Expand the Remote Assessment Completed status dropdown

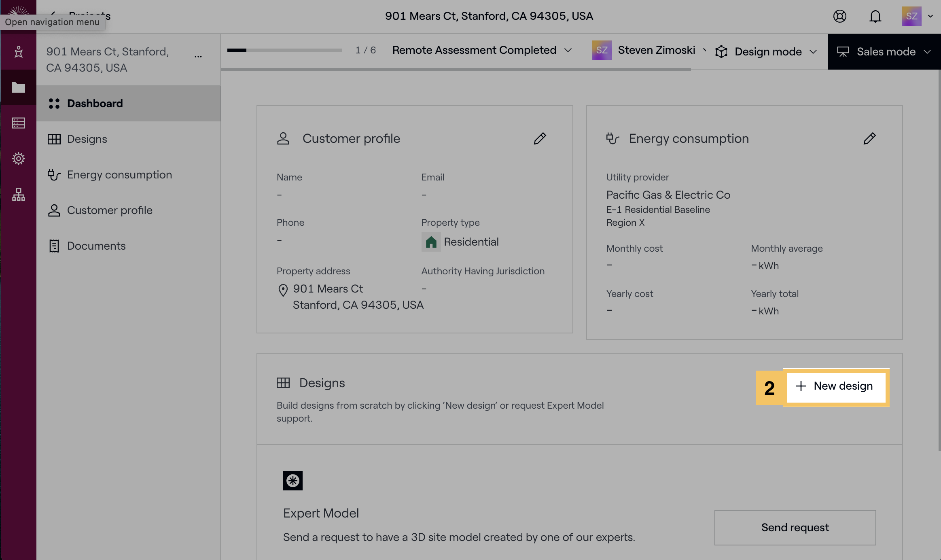tap(482, 50)
